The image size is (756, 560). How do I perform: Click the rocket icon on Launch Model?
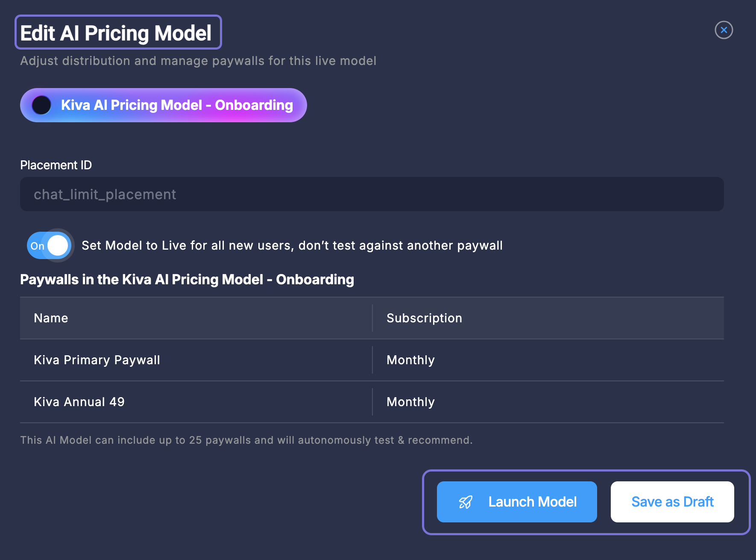(x=466, y=502)
